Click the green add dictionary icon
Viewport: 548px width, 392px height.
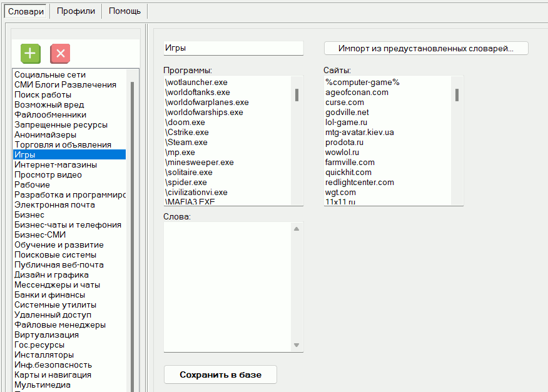click(30, 54)
